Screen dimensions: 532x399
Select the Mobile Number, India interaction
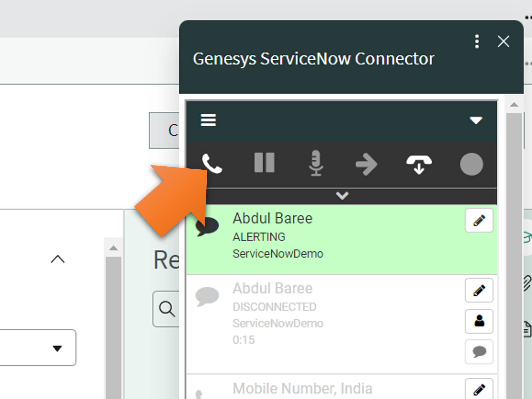pyautogui.click(x=342, y=387)
